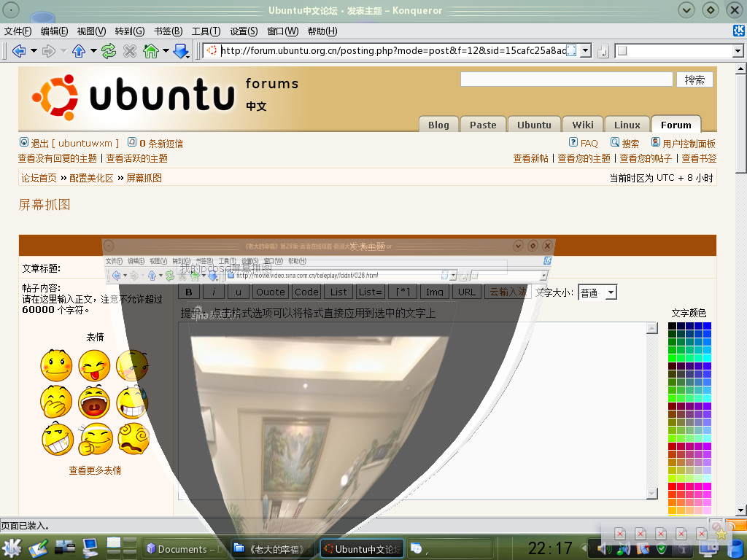Click the 查看新帖 link
Image resolution: width=747 pixels, height=560 pixels.
coord(531,158)
